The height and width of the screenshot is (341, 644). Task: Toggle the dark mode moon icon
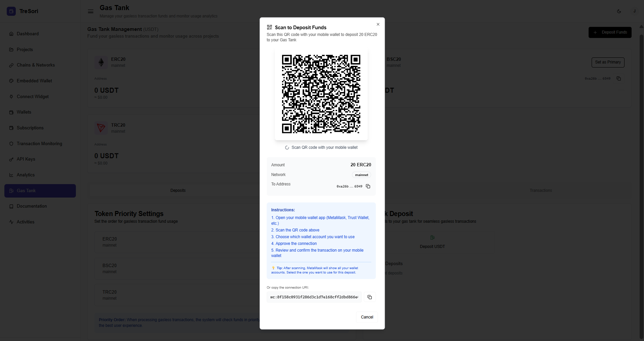pyautogui.click(x=619, y=11)
